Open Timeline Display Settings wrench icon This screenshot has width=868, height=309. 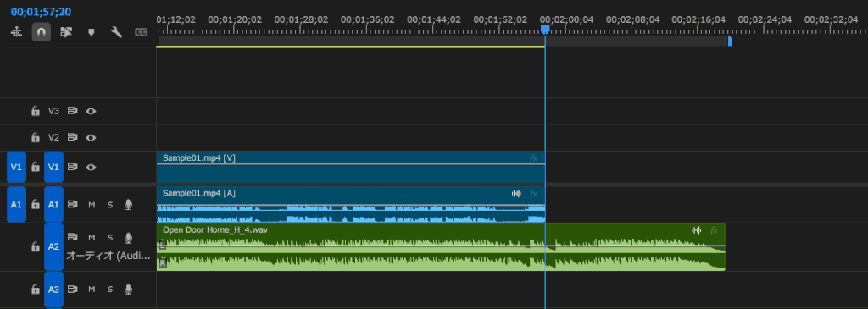coord(116,32)
